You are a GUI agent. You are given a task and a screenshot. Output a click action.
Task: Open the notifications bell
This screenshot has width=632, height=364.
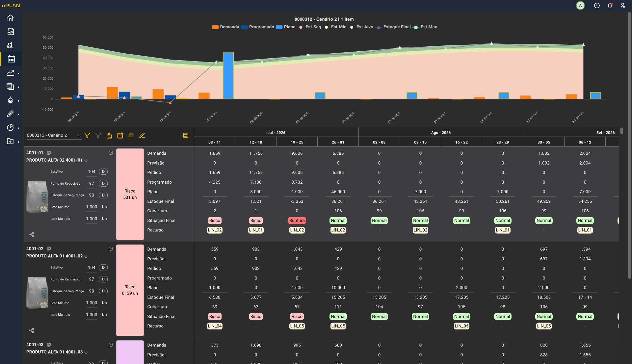point(610,6)
